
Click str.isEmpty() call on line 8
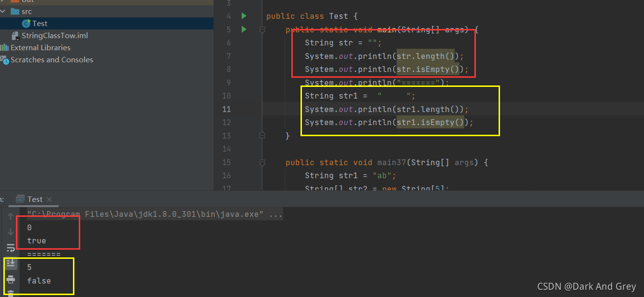(x=428, y=70)
